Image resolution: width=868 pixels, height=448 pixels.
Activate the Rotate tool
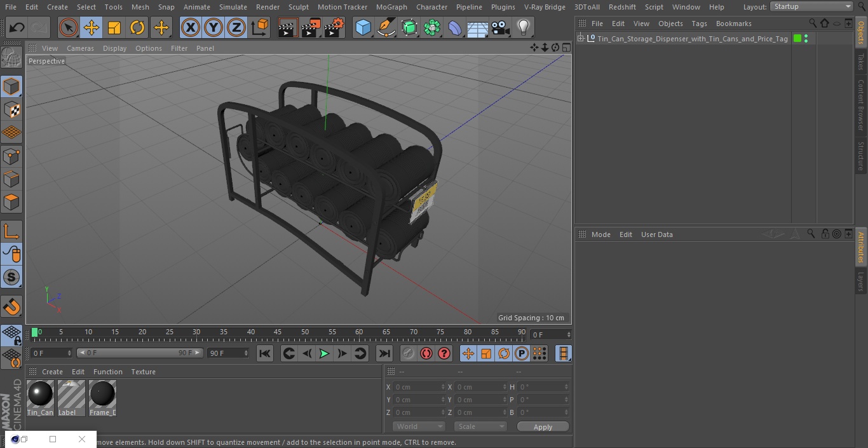pos(137,27)
